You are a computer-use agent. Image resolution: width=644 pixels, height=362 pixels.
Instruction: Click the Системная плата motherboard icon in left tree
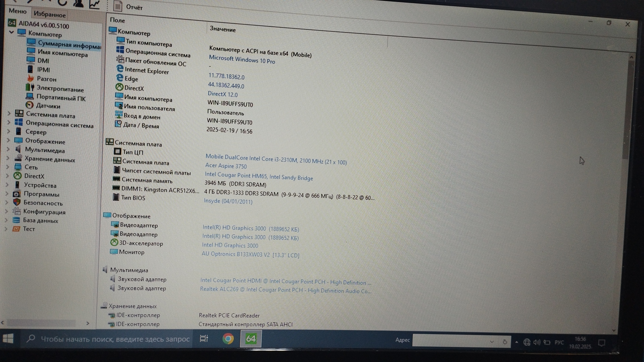point(19,113)
